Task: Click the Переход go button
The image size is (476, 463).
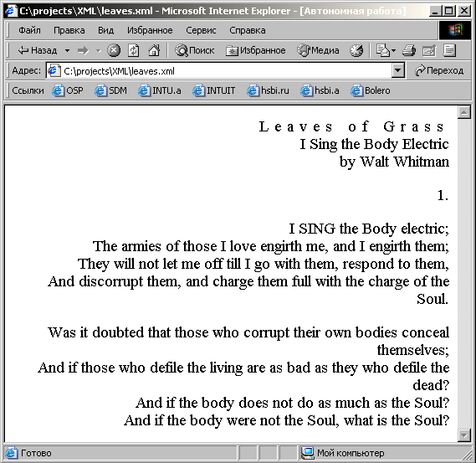Action: [439, 71]
